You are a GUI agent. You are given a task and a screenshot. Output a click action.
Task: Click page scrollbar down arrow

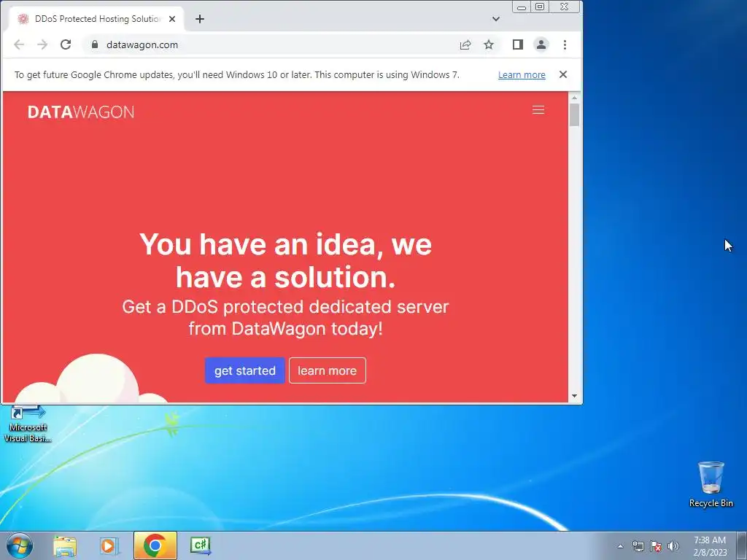pyautogui.click(x=574, y=396)
